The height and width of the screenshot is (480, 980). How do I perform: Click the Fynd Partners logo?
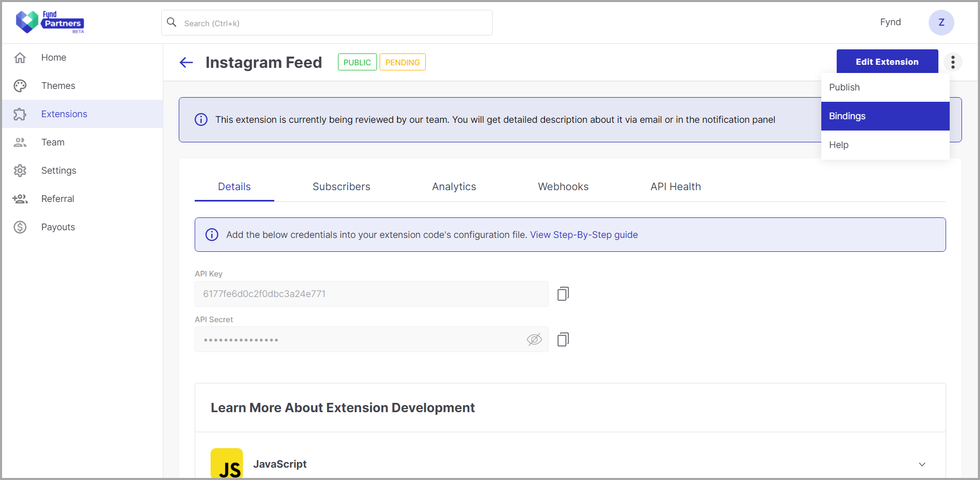pyautogui.click(x=50, y=22)
